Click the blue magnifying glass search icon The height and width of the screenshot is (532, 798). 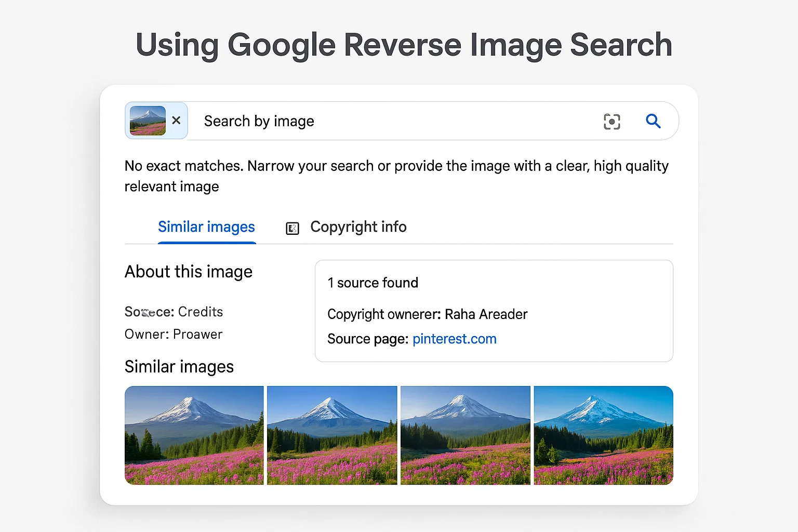653,121
